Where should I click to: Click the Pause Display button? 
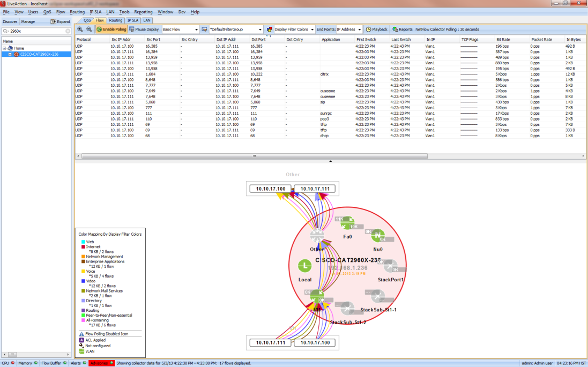coord(144,29)
